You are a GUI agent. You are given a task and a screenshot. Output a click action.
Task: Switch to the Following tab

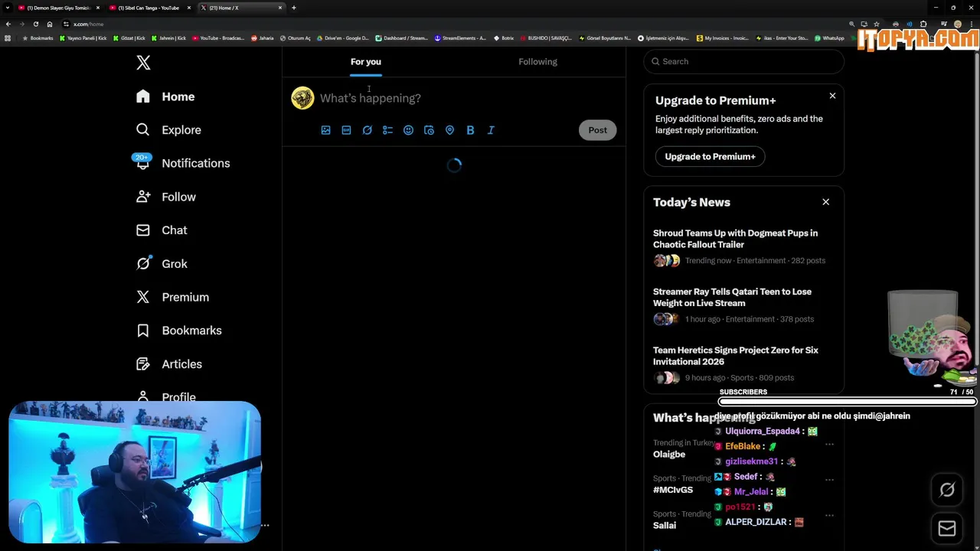[x=538, y=61]
